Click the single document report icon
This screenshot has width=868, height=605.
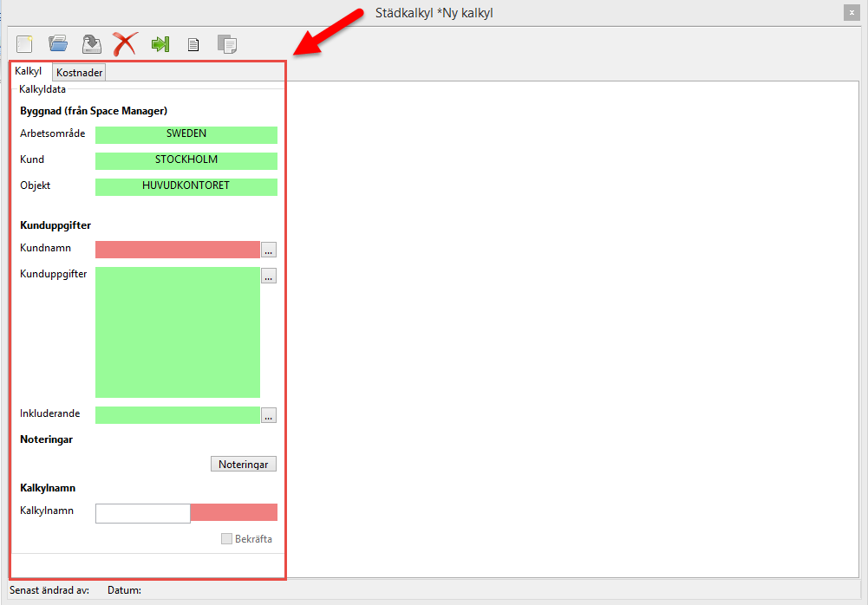click(193, 43)
